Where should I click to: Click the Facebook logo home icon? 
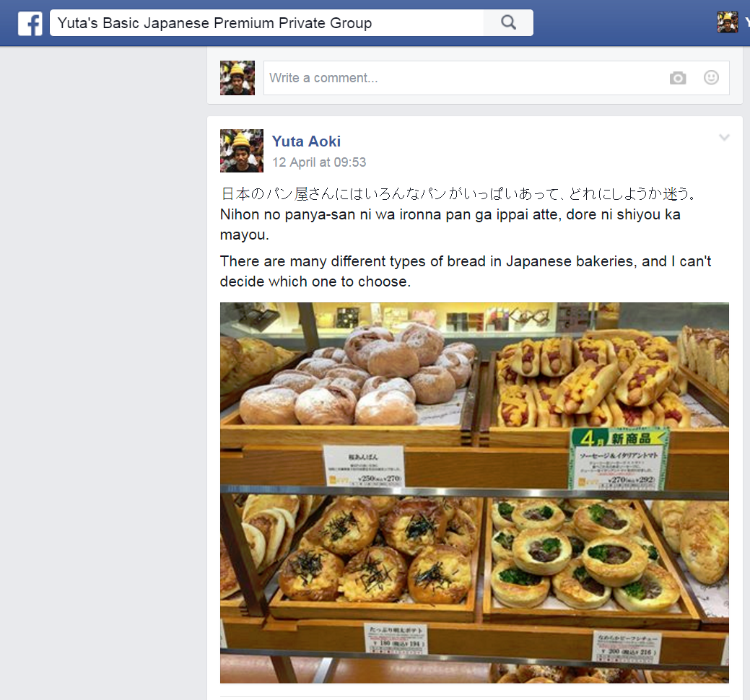[x=30, y=23]
